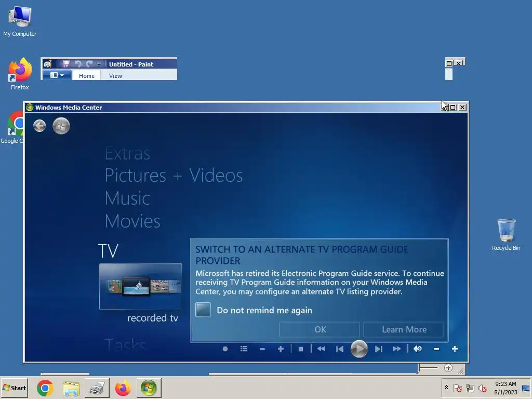
Task: Click channel up plus in transport bar
Action: (281, 349)
